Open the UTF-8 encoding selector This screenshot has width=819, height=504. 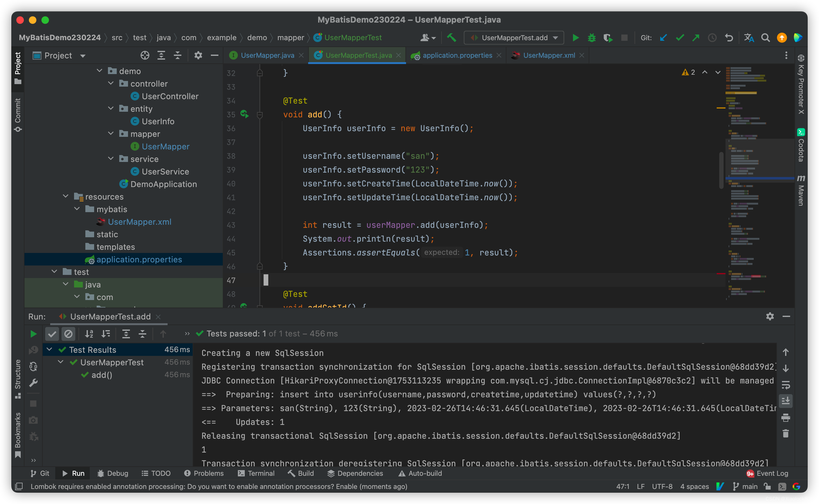pos(662,487)
